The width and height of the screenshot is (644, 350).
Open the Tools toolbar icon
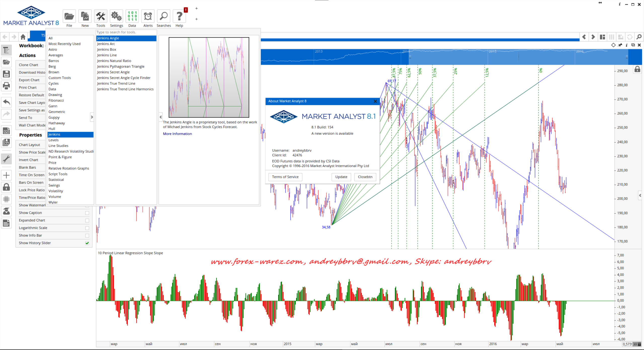(x=101, y=17)
